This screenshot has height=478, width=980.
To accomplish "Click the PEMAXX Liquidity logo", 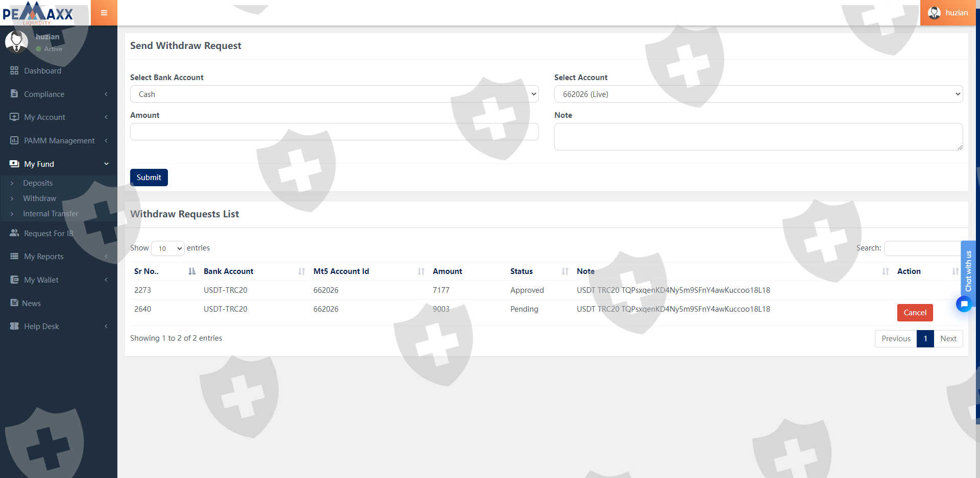I will 38,13.
